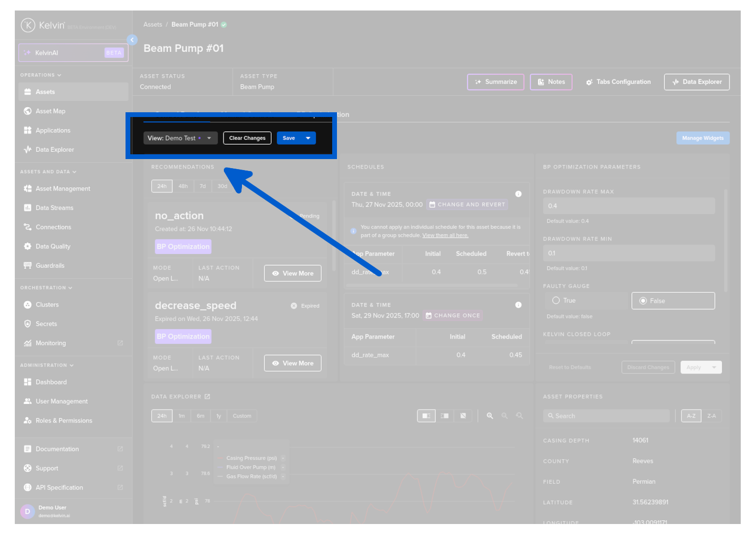The image size is (756, 535).
Task: Click the asset properties Search field
Action: click(606, 416)
